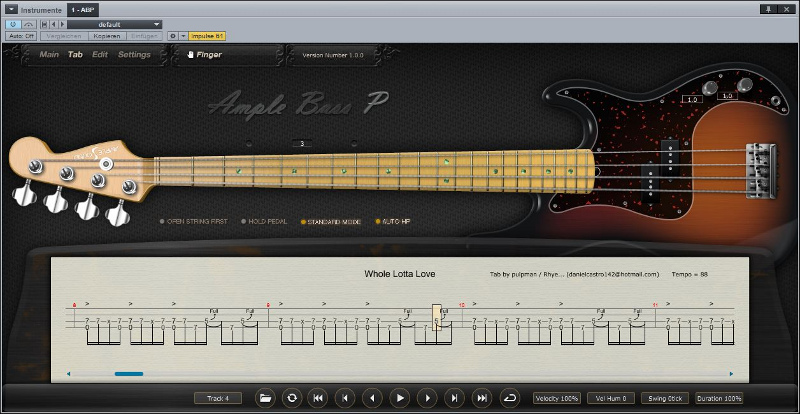This screenshot has width=800, height=414.
Task: Toggle Standard Mode option
Action: click(x=331, y=222)
